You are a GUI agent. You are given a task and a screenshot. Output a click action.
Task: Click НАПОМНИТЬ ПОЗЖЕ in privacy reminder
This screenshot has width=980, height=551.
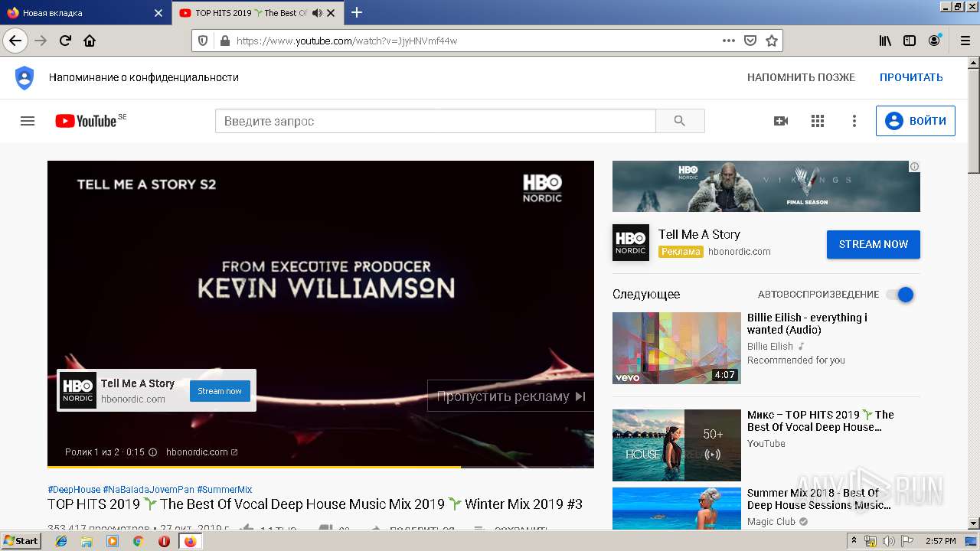pyautogui.click(x=801, y=77)
